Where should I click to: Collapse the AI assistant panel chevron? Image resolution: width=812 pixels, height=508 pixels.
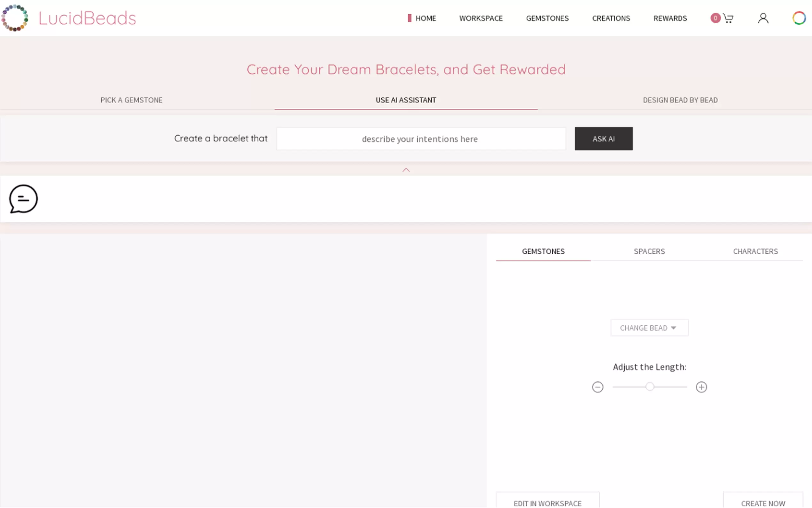406,170
